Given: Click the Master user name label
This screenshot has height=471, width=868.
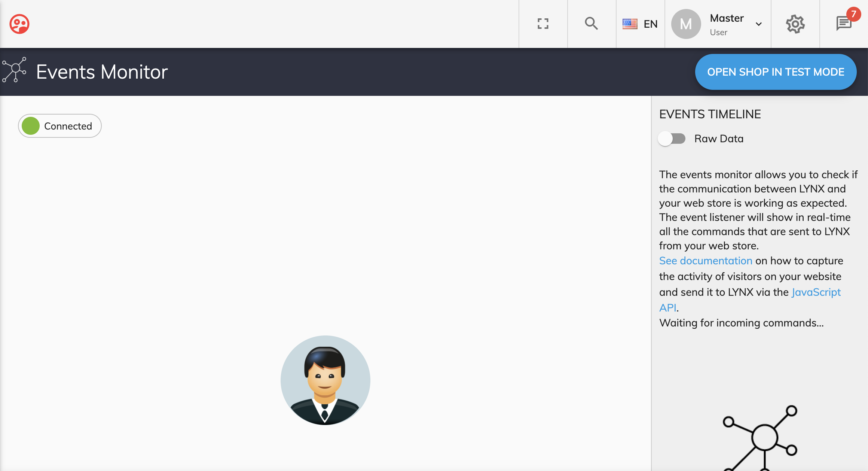Looking at the screenshot, I should click(727, 18).
